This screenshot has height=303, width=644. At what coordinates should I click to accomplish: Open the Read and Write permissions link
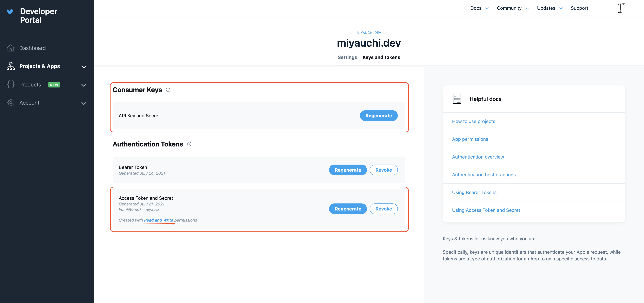(158, 220)
